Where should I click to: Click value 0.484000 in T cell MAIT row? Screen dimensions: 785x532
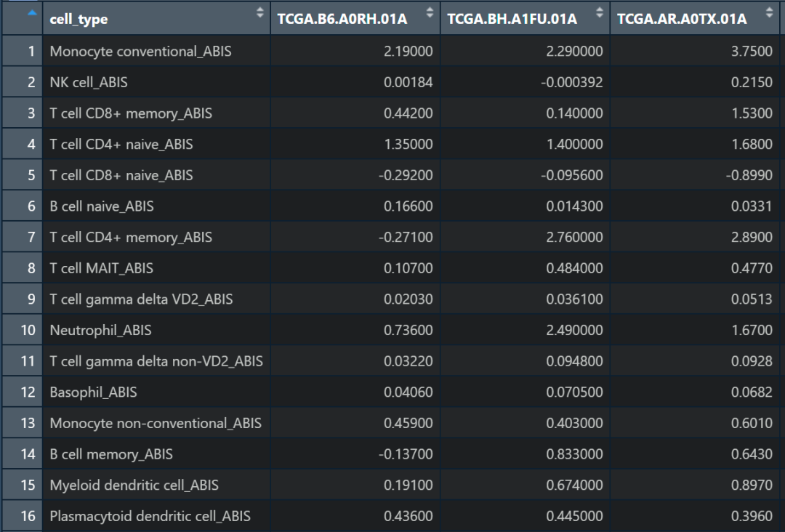click(x=574, y=268)
